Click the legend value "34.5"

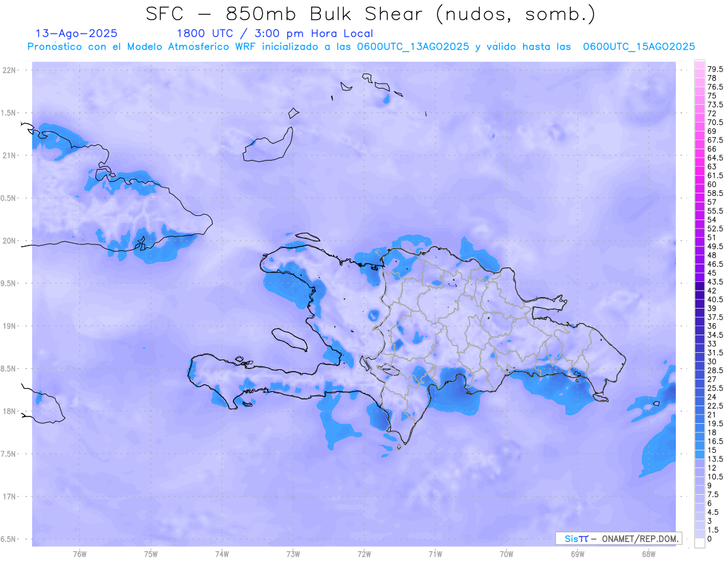coord(715,334)
